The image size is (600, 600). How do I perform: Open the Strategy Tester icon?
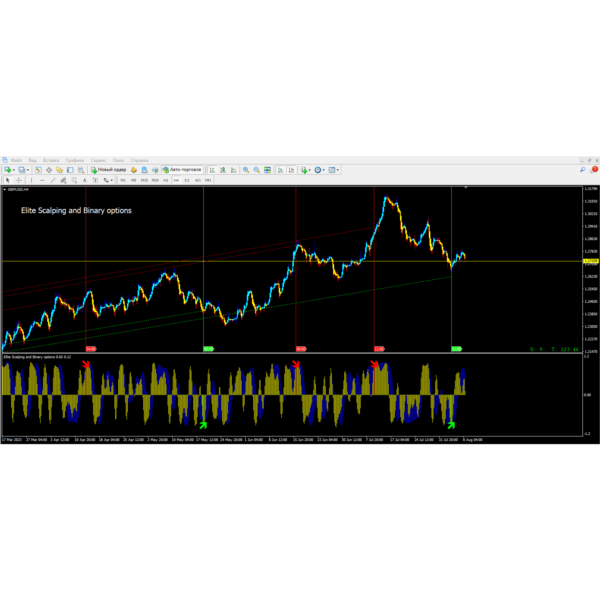(81, 170)
